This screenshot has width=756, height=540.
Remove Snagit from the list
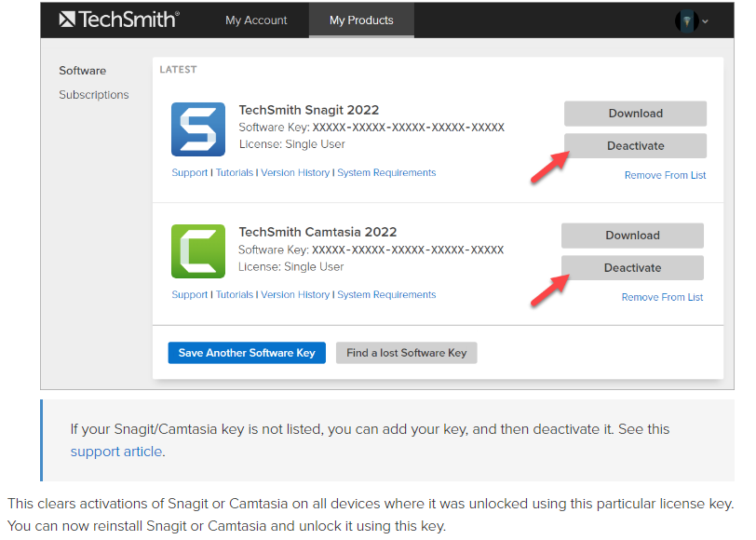[x=664, y=175]
